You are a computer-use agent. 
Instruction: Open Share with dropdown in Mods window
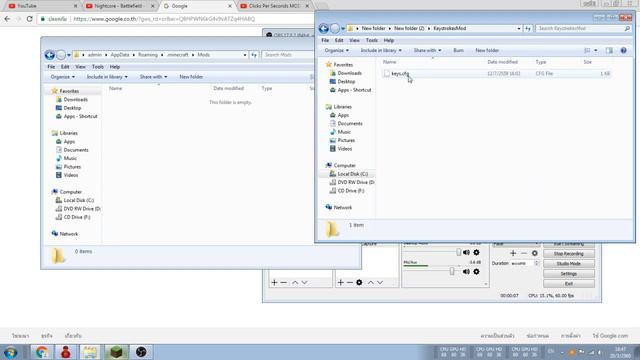tap(153, 77)
